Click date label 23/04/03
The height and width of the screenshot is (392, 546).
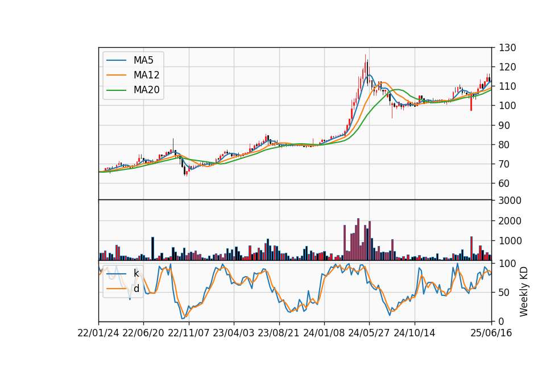234,333
